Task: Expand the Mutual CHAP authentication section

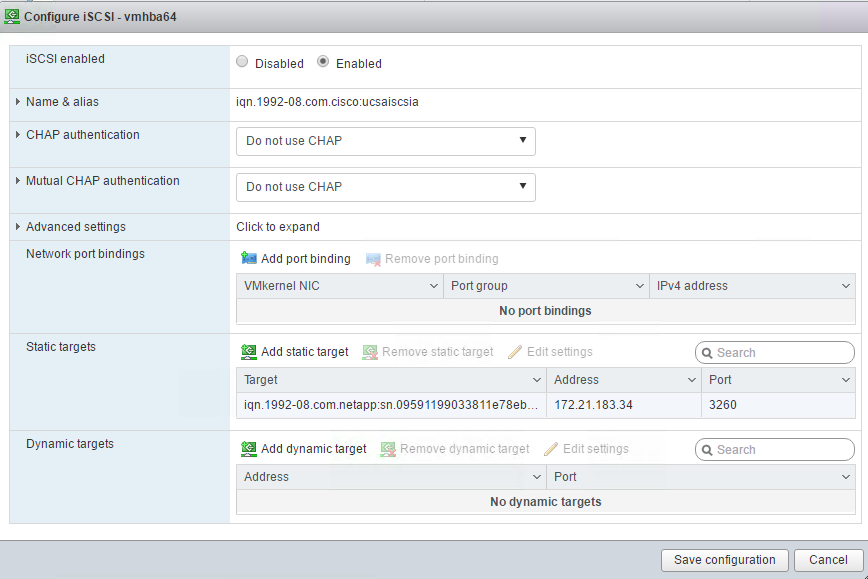Action: pos(18,180)
